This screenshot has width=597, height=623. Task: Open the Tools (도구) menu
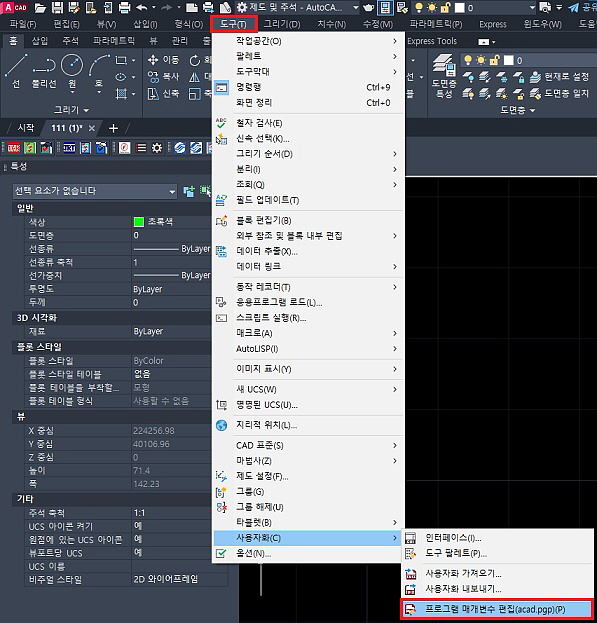pos(234,24)
